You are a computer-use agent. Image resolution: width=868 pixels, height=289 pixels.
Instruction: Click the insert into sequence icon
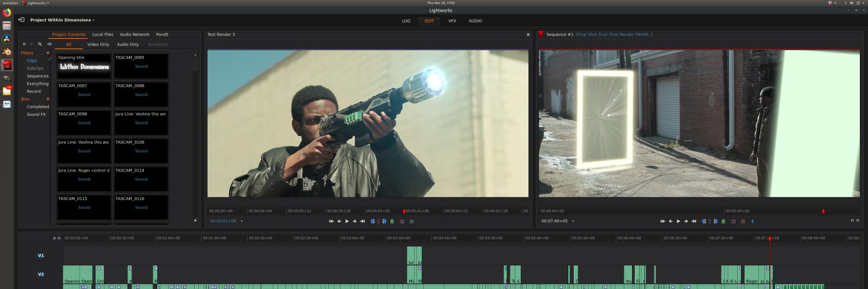coord(402,221)
